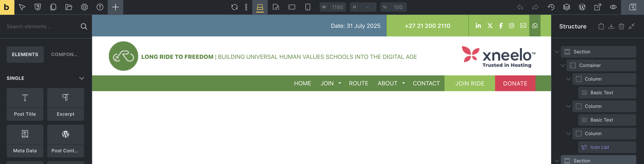The height and width of the screenshot is (164, 644).
Task: Click the Search elements input field
Action: [x=41, y=26]
